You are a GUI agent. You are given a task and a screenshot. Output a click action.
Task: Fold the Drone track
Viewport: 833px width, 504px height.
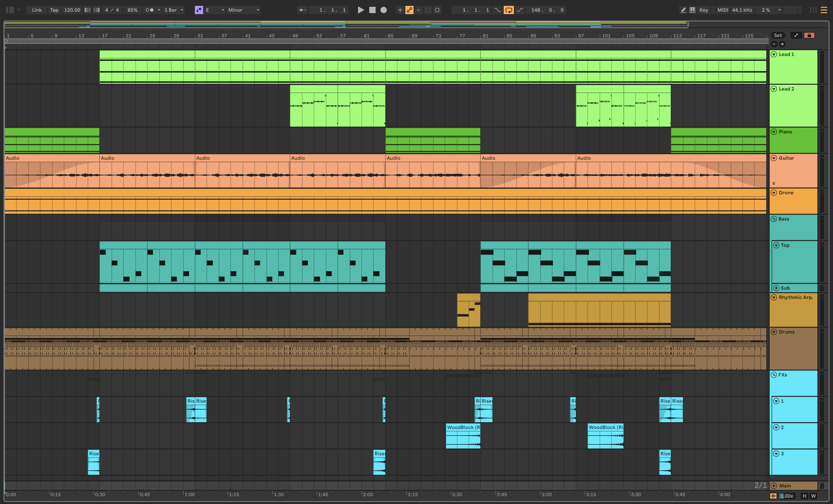click(x=774, y=193)
